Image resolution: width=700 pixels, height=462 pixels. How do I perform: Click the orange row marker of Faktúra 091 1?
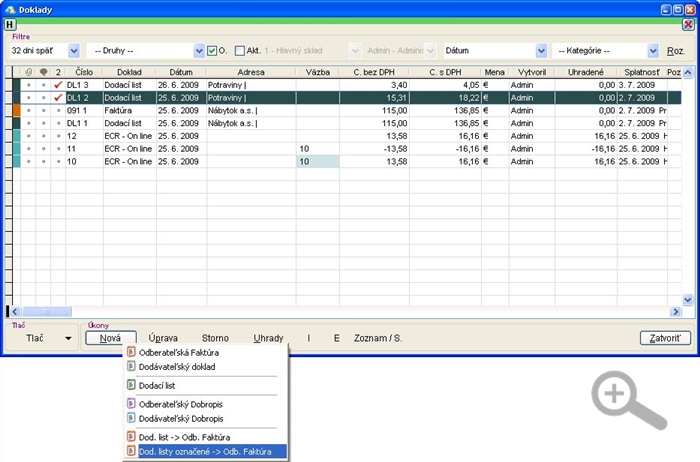[16, 110]
